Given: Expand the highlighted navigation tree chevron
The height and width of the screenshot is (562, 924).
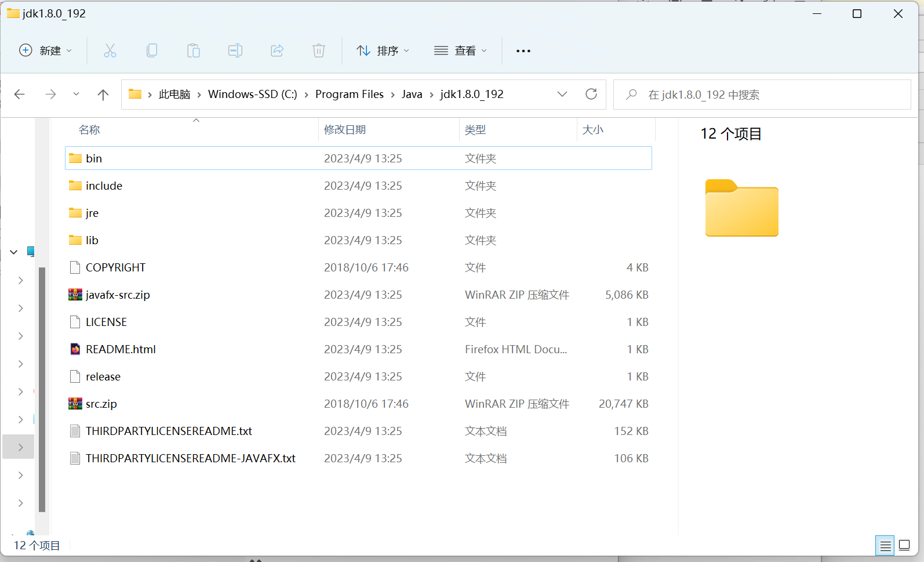Looking at the screenshot, I should click(x=21, y=447).
